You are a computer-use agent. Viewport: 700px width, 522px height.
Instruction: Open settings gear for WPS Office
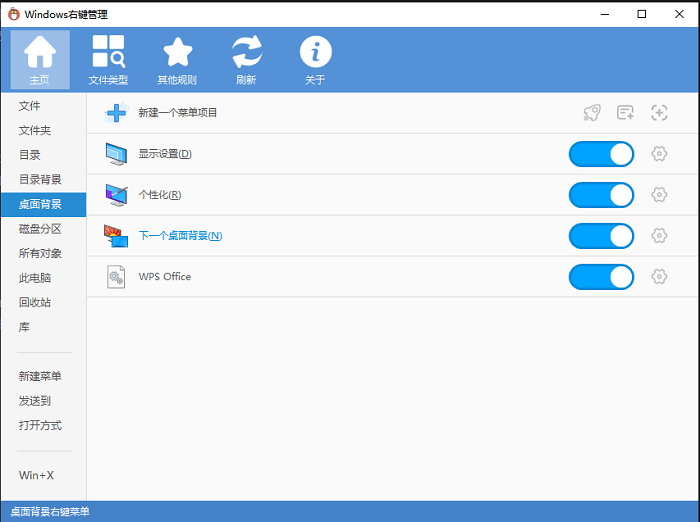(x=659, y=276)
